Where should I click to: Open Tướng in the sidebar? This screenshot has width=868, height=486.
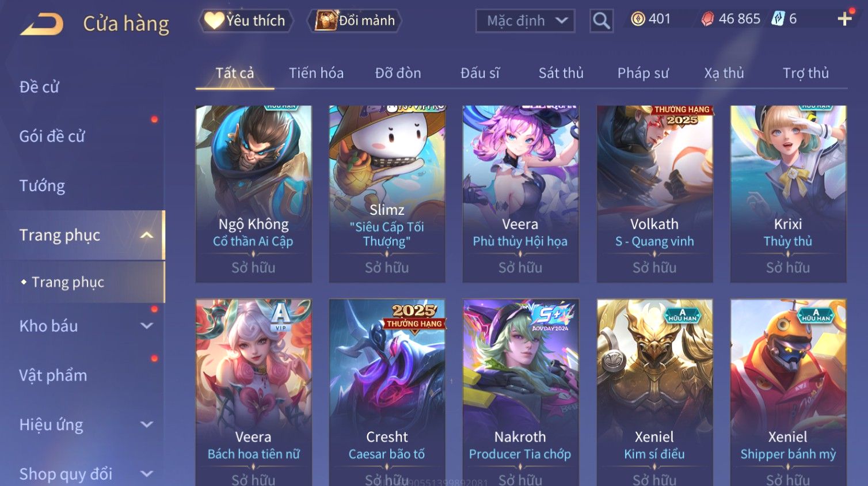click(42, 186)
